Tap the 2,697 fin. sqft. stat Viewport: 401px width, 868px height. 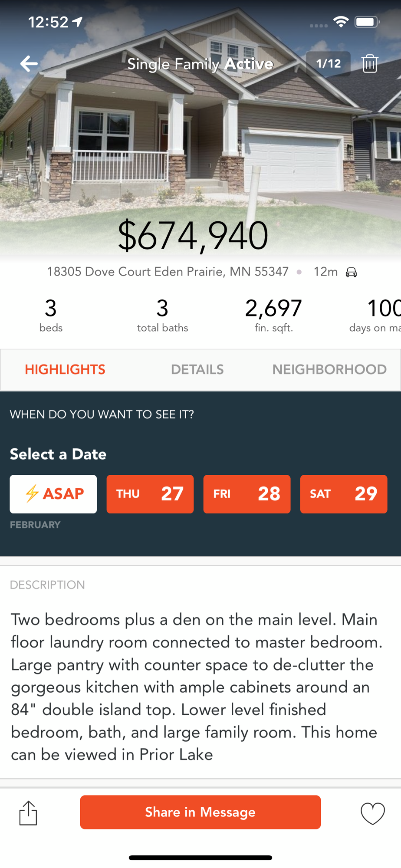pyautogui.click(x=273, y=315)
